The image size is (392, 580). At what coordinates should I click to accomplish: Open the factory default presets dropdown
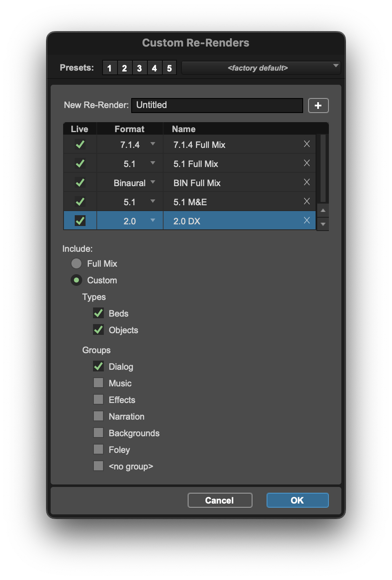[x=261, y=68]
